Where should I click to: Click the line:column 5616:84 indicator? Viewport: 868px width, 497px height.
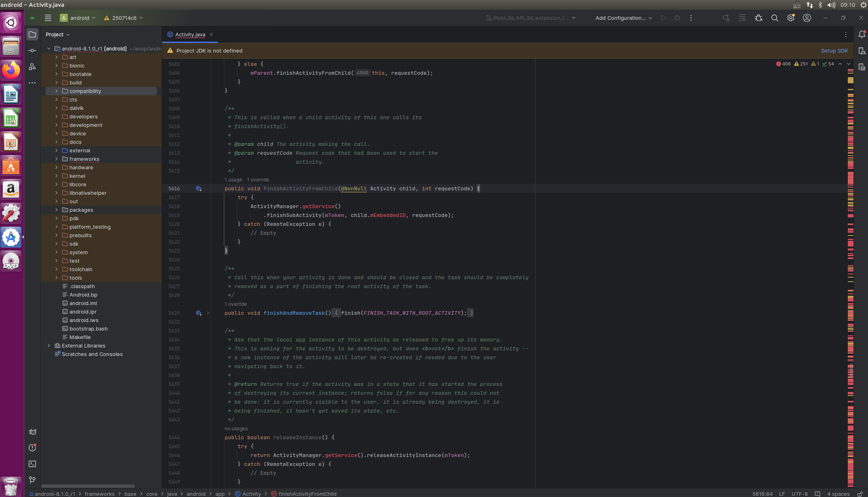pos(762,494)
